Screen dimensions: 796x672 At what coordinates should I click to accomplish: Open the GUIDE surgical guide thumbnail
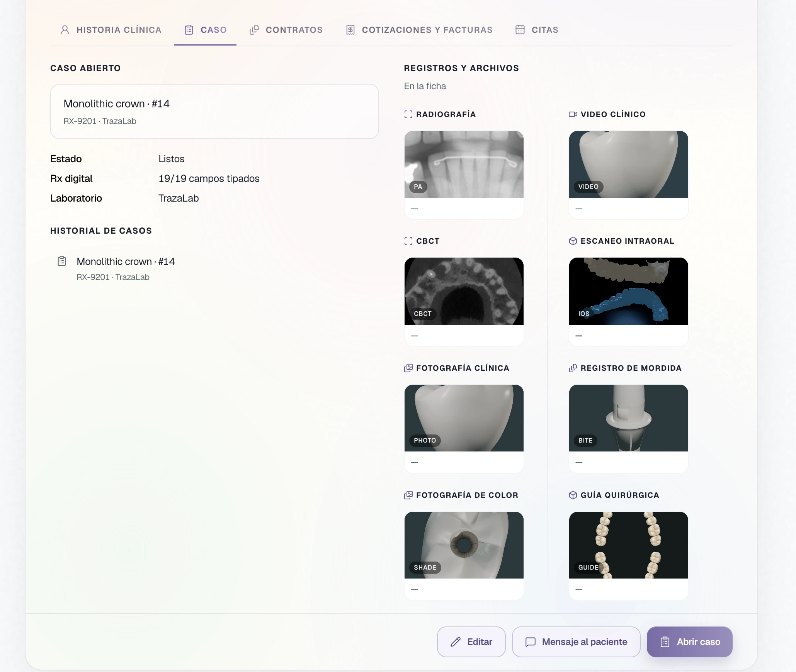(629, 545)
